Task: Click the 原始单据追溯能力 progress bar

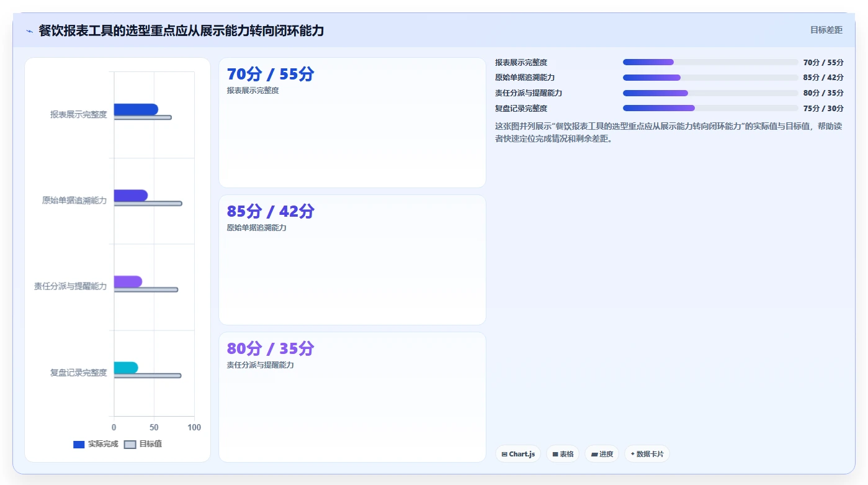Action: pyautogui.click(x=710, y=78)
